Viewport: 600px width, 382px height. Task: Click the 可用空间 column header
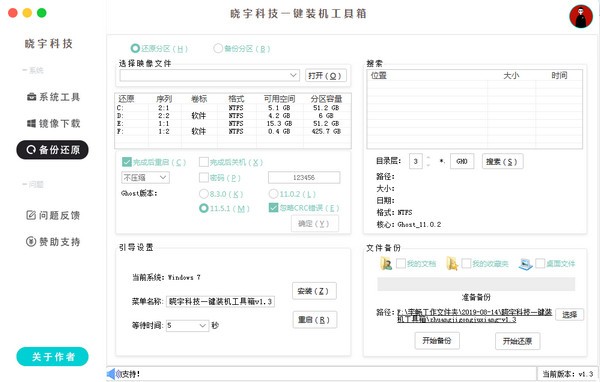[279, 99]
